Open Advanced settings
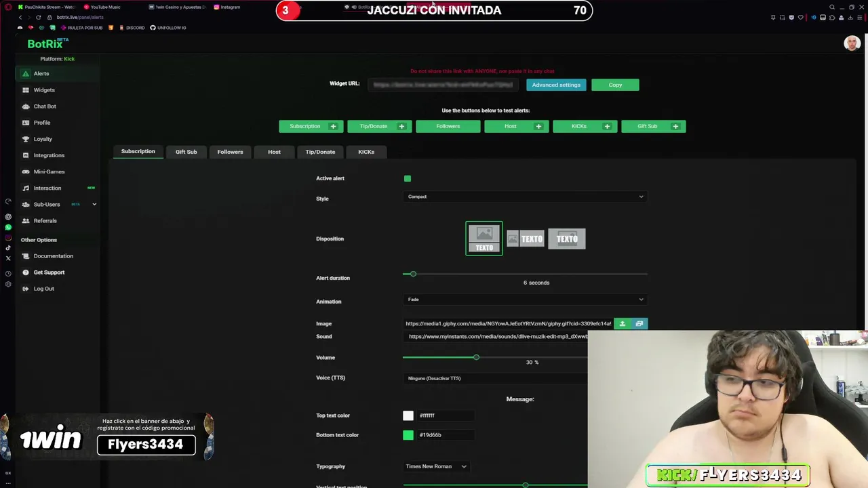The image size is (868, 488). 556,85
